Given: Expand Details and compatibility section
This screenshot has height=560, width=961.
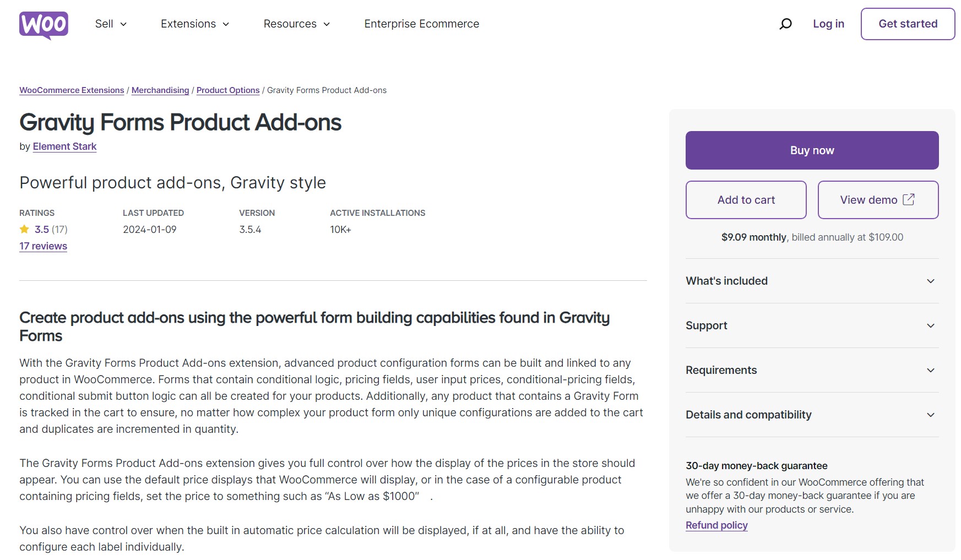Looking at the screenshot, I should [812, 415].
